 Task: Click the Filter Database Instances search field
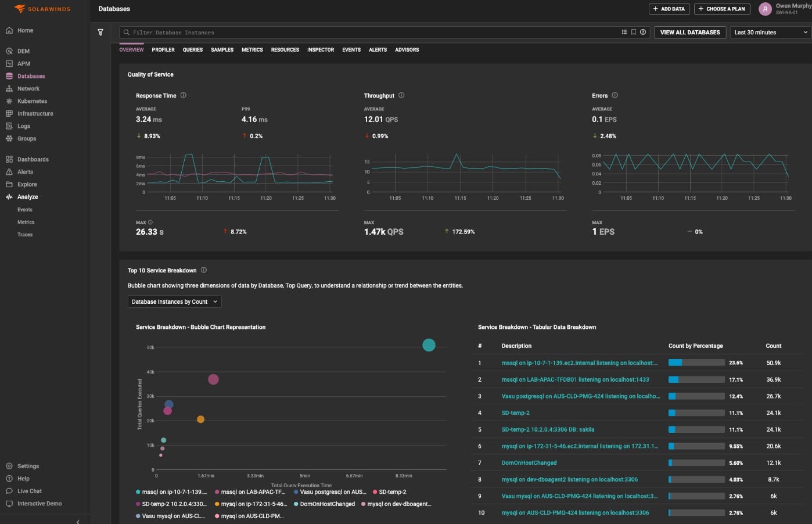click(x=232, y=32)
